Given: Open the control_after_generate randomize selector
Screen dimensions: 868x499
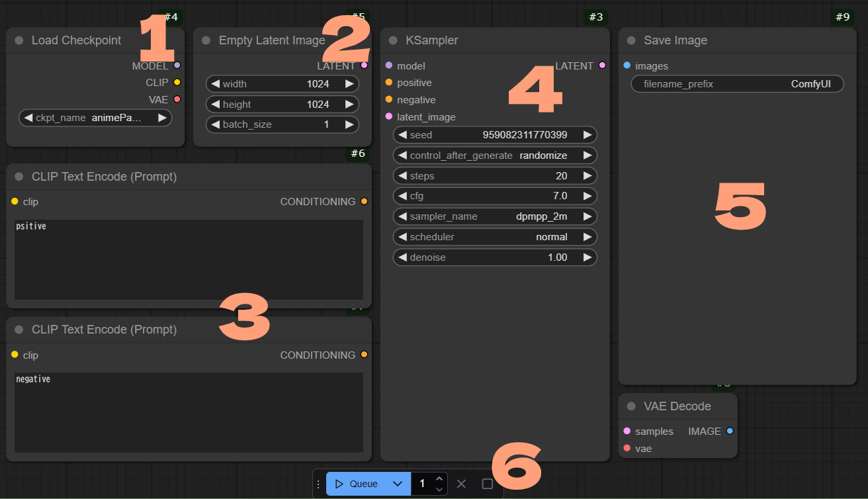Looking at the screenshot, I should tap(495, 156).
